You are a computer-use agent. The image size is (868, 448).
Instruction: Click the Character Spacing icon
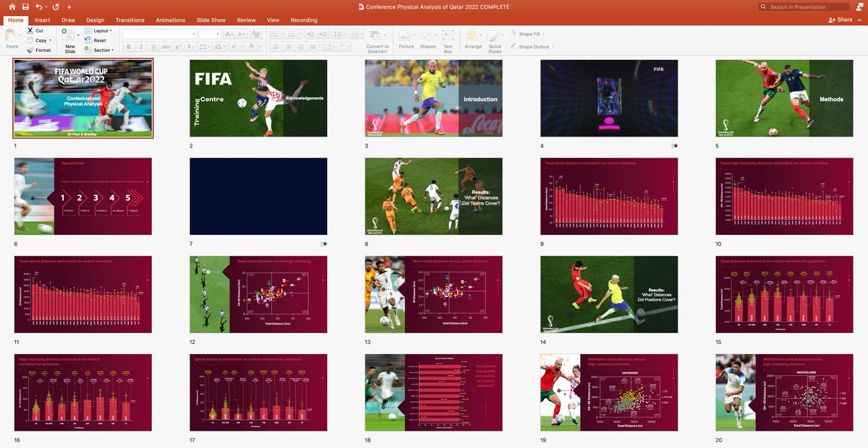tap(203, 47)
